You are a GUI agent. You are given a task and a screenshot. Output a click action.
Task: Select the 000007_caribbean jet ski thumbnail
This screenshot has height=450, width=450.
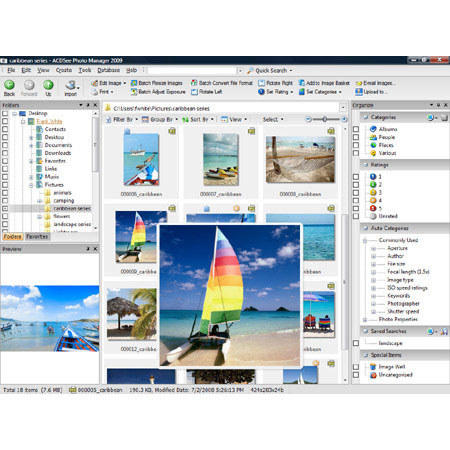[x=221, y=159]
